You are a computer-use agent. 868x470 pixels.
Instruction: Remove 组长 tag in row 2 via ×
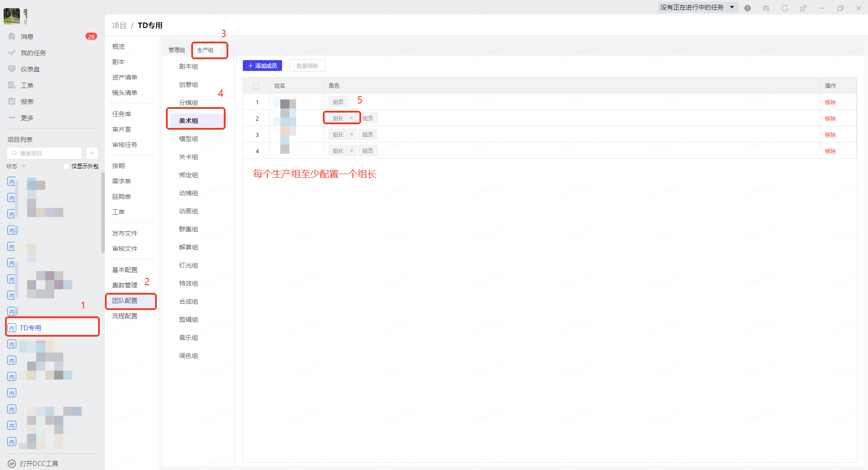pos(351,118)
